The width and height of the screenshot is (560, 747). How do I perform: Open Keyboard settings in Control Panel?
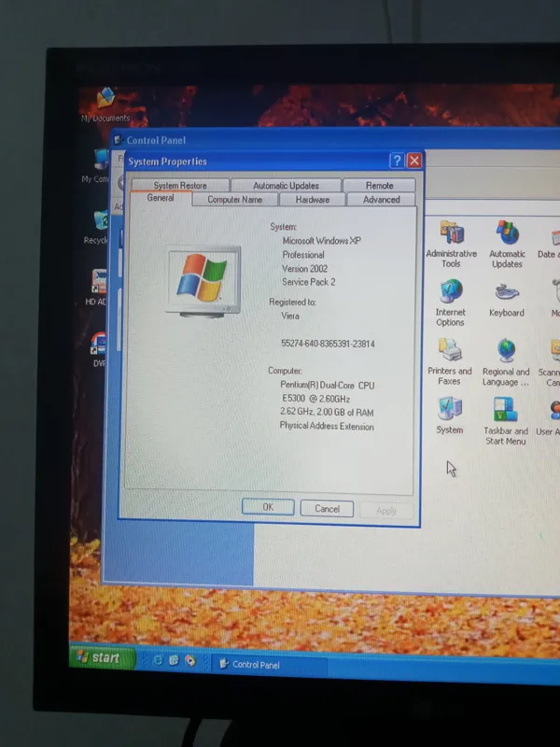click(x=507, y=300)
